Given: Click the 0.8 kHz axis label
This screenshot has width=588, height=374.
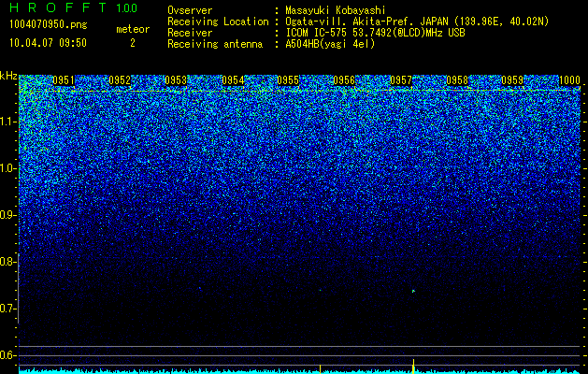Looking at the screenshot, I should 7,262.
